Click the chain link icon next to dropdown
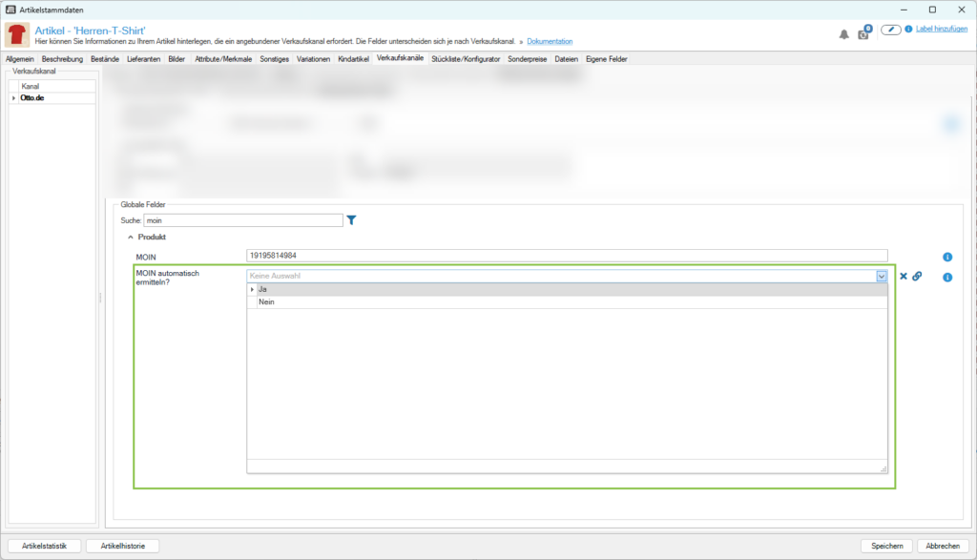Screen dimensions: 977x560 tap(917, 277)
